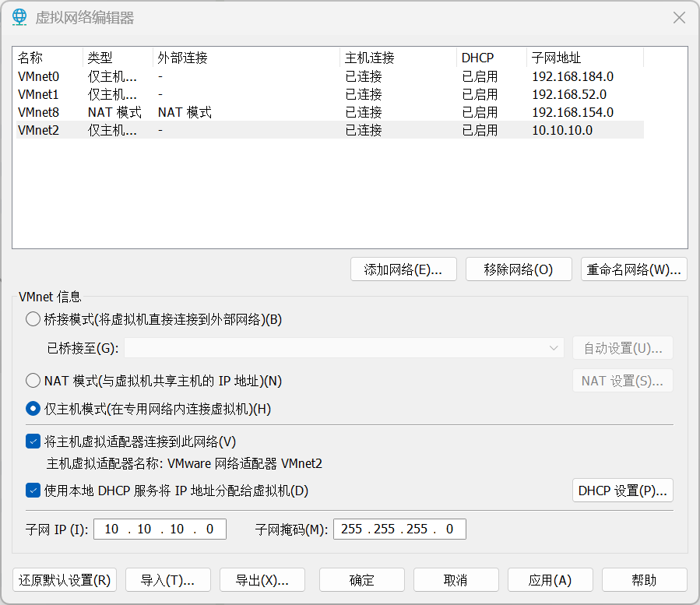Image resolution: width=700 pixels, height=605 pixels.
Task: Select the VMnet2 row
Action: [x=330, y=130]
